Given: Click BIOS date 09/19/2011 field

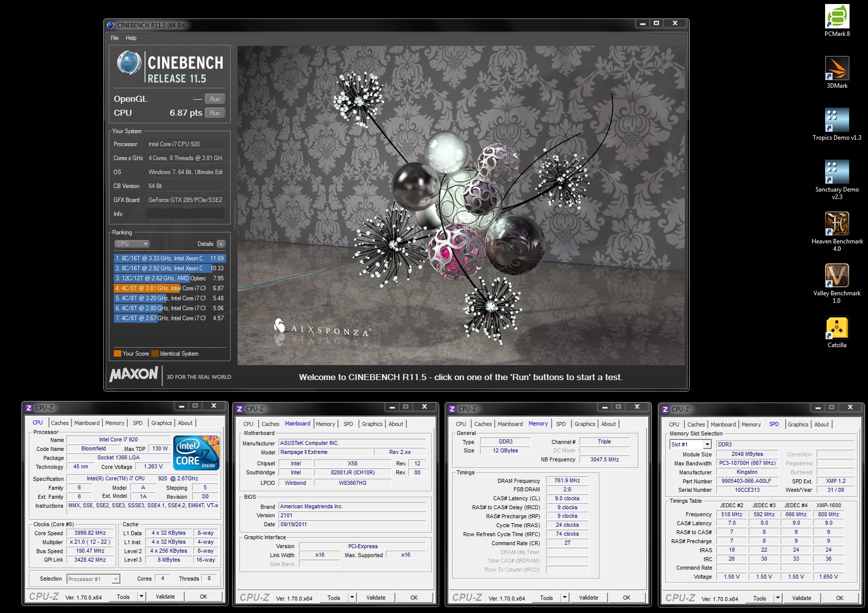Looking at the screenshot, I should pos(352,524).
